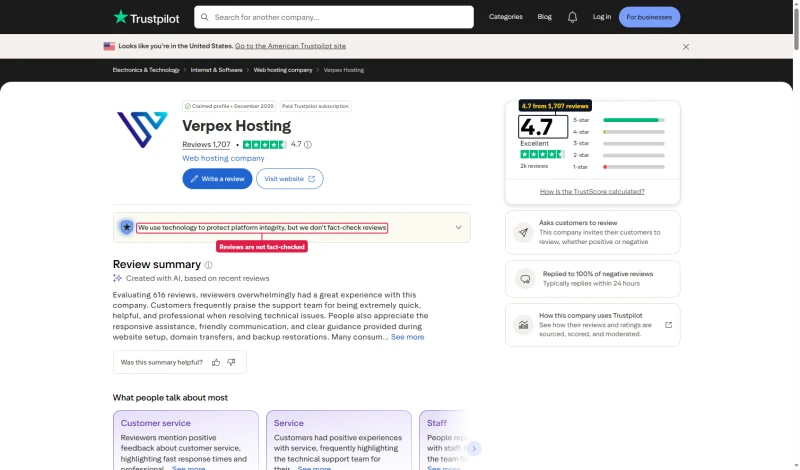Click Paid Trustpilot subscription badge

[x=315, y=106]
